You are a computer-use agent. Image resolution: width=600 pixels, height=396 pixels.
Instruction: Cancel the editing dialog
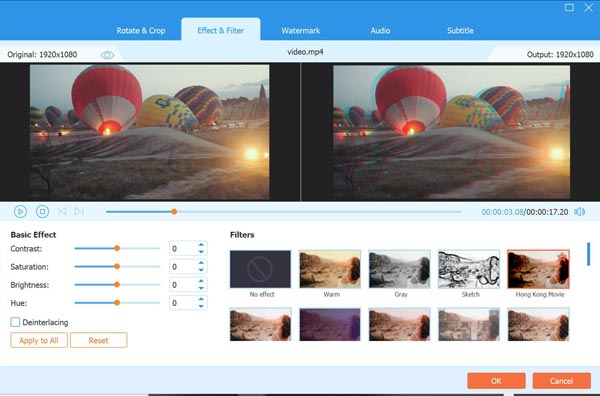pos(561,381)
